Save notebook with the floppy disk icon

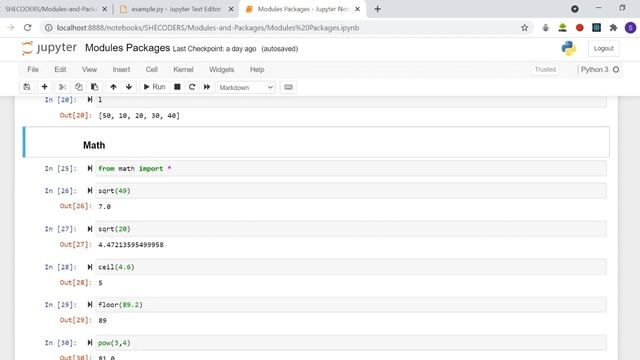[27, 87]
